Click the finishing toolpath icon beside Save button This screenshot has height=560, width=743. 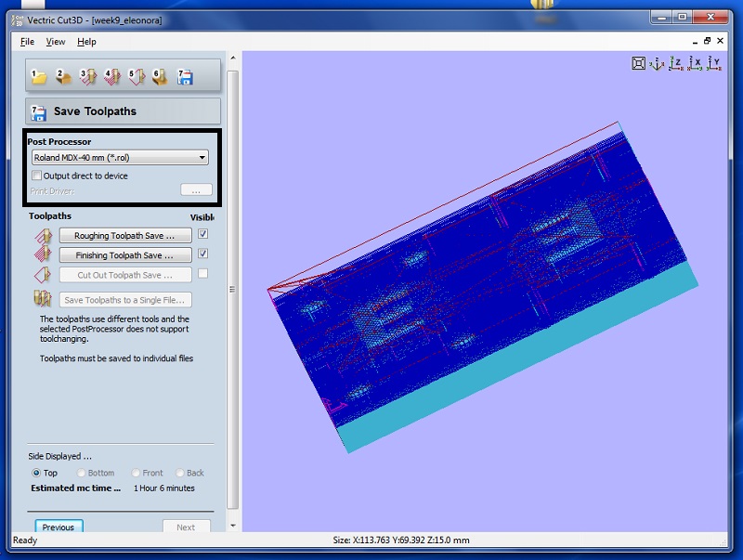(43, 254)
